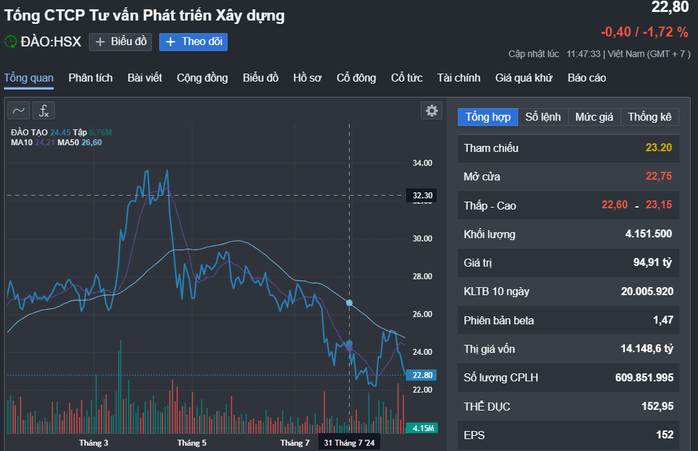This screenshot has width=698, height=451.
Task: Open the Giá quá khứ tab
Action: click(524, 78)
